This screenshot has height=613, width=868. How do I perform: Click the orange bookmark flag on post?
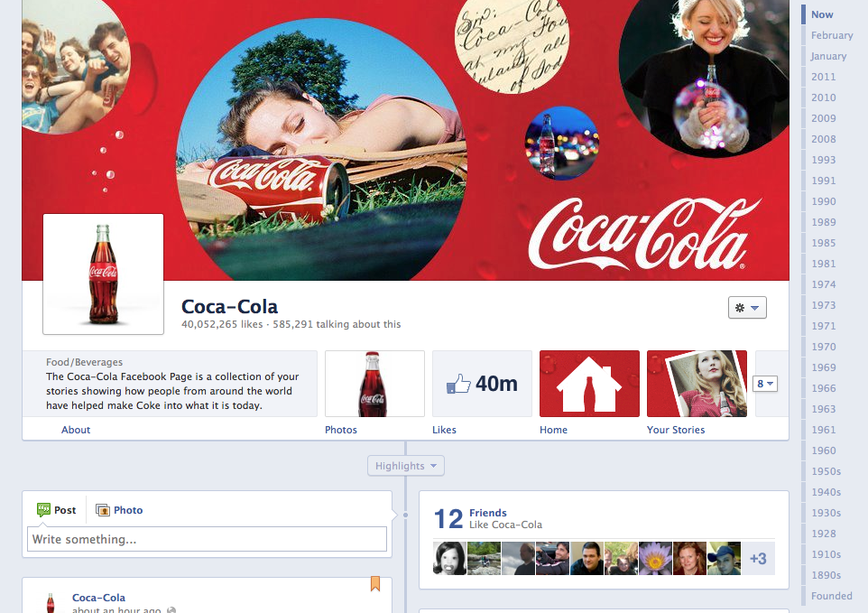pyautogui.click(x=375, y=584)
